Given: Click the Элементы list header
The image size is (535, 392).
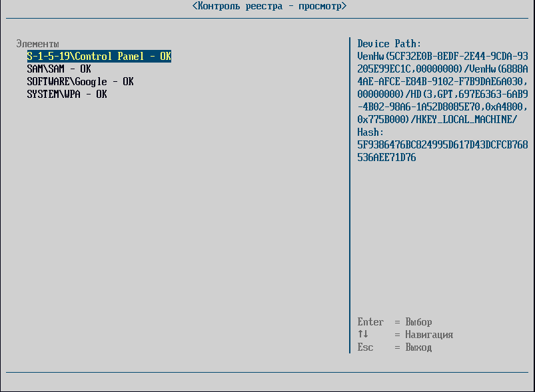Looking at the screenshot, I should 37,44.
